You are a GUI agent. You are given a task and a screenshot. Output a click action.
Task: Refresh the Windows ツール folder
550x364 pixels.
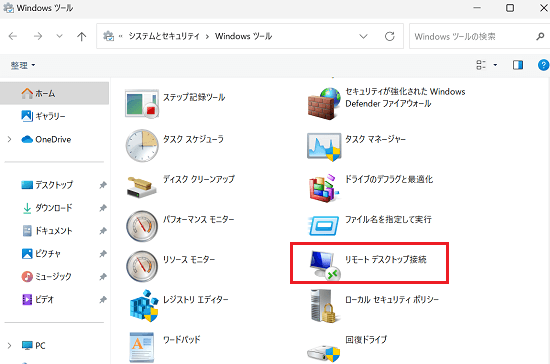click(390, 36)
